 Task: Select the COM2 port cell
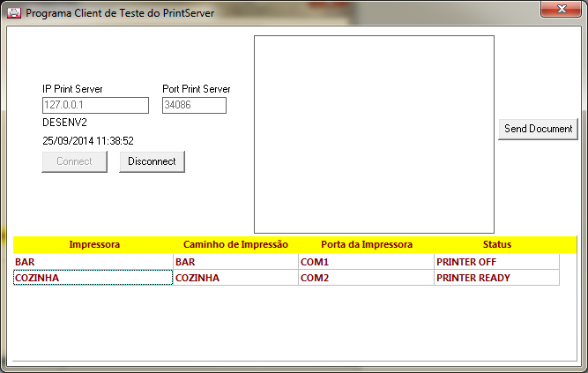[366, 278]
